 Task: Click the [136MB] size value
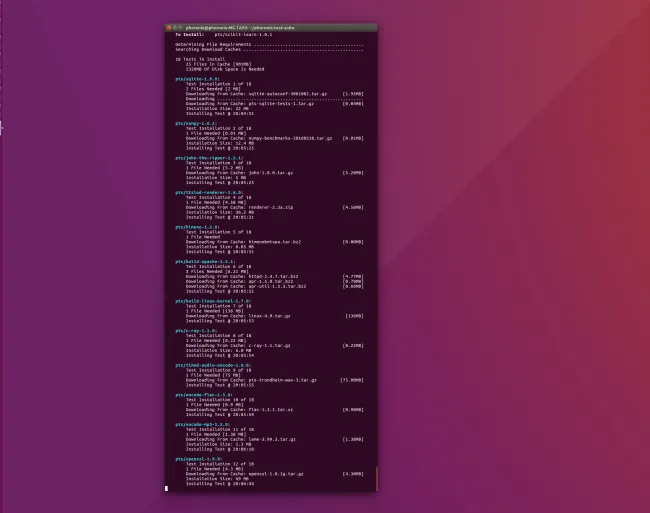[354, 316]
